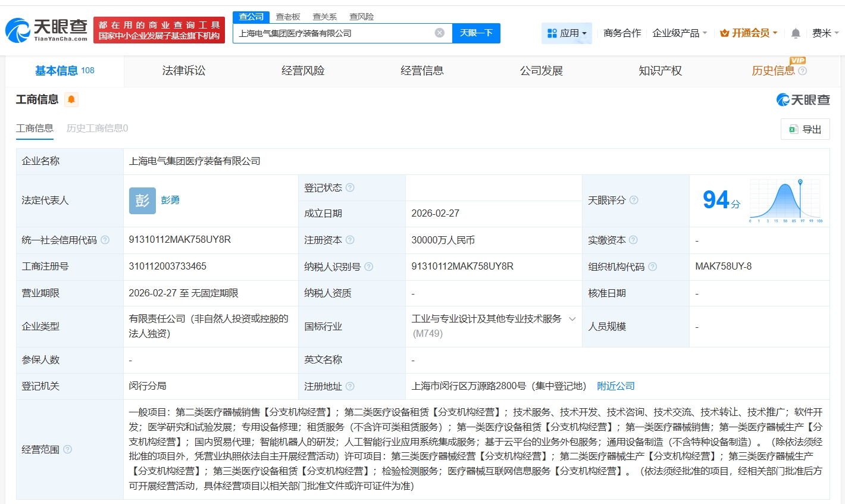Select the 查老板 search tab
The height and width of the screenshot is (504, 845).
[x=288, y=17]
